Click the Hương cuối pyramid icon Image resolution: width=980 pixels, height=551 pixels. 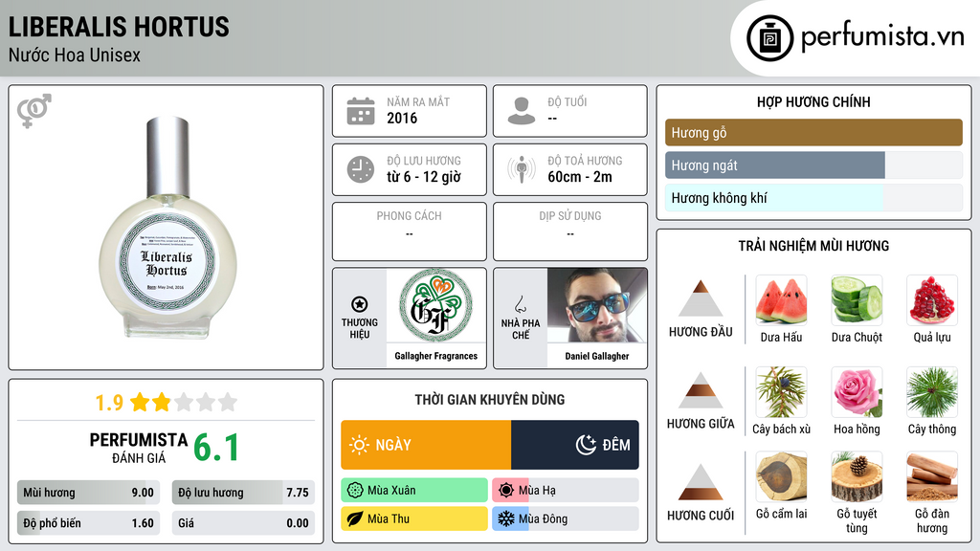[x=701, y=482]
